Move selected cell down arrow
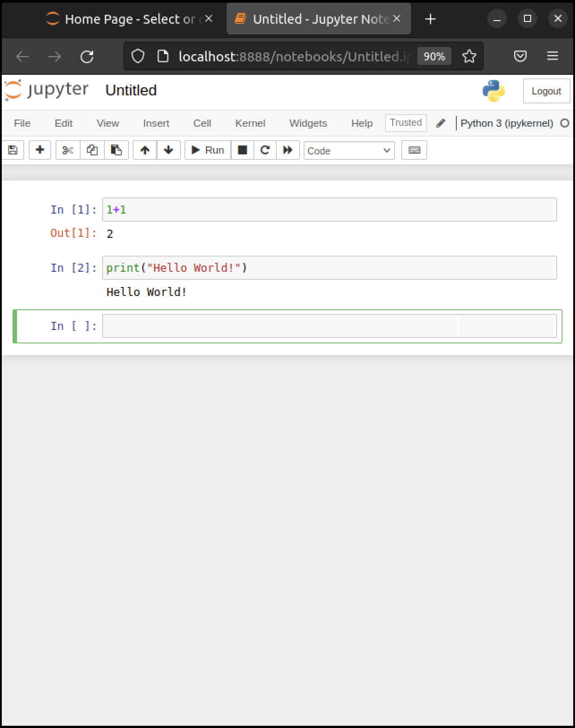 coord(169,150)
